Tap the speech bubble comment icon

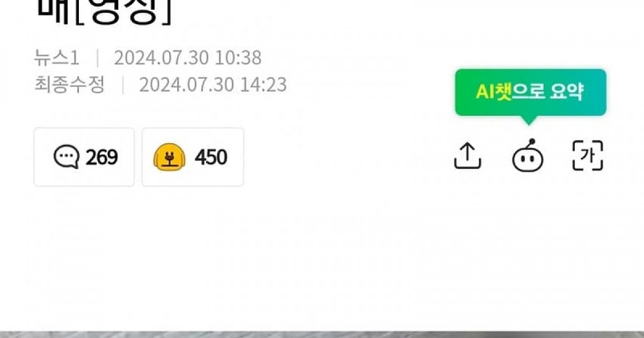click(x=67, y=157)
